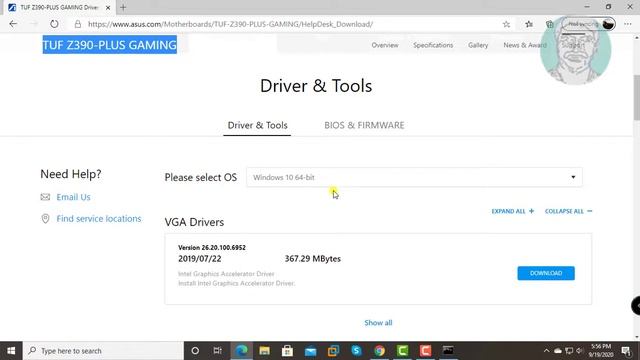View site security lock info
The width and height of the screenshot is (640, 360).
[78, 24]
